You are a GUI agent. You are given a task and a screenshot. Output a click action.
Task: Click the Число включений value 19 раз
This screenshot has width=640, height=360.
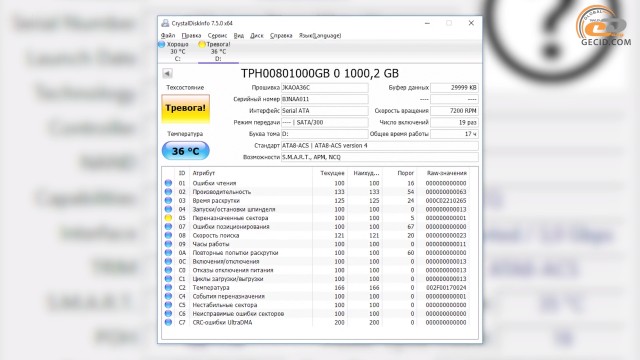pyautogui.click(x=454, y=122)
